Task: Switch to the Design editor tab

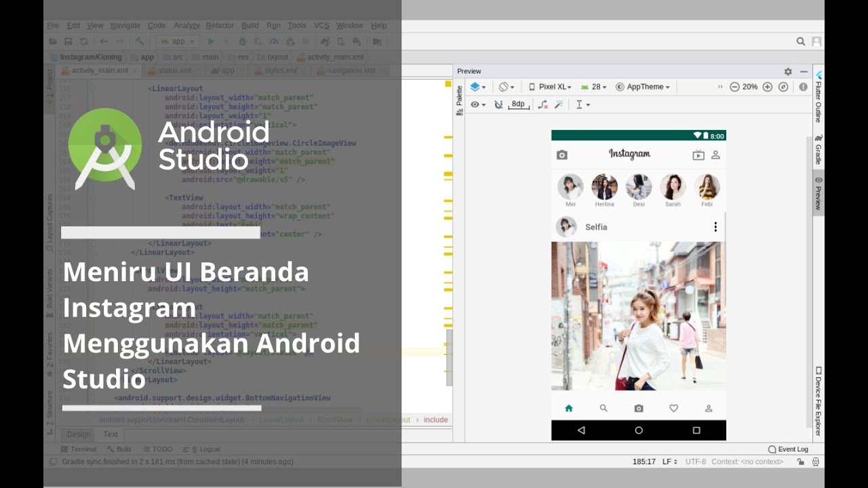Action: point(79,434)
